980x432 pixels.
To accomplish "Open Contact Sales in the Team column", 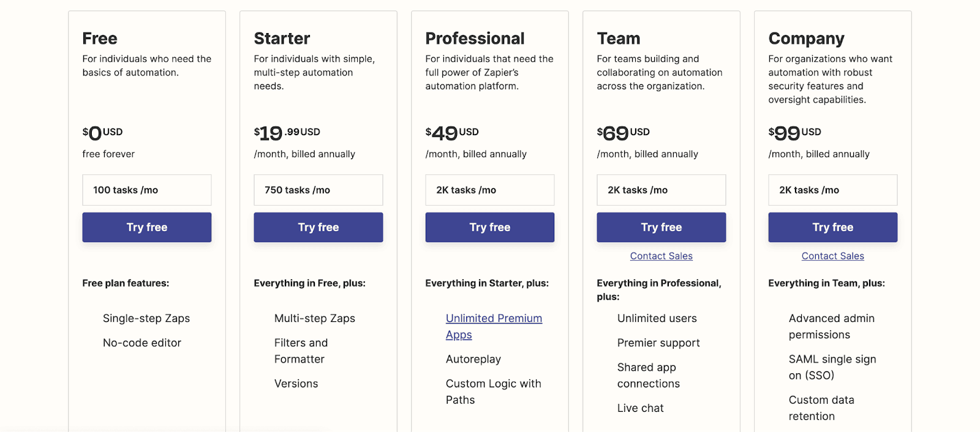I will [661, 256].
